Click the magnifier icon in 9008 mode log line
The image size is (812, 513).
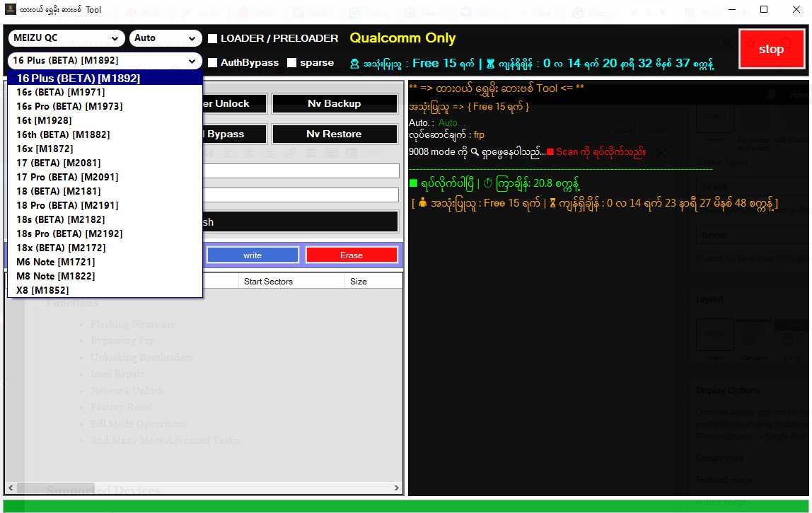click(475, 151)
